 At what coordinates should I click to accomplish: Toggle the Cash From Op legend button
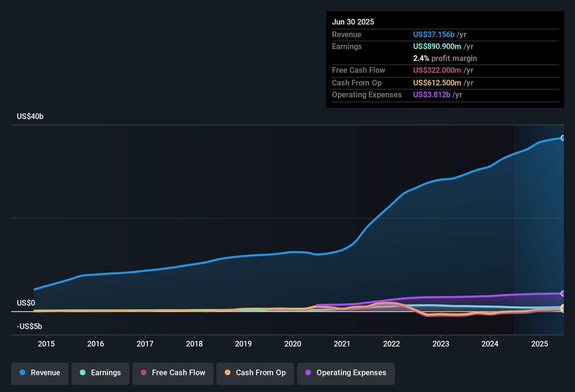pyautogui.click(x=255, y=373)
